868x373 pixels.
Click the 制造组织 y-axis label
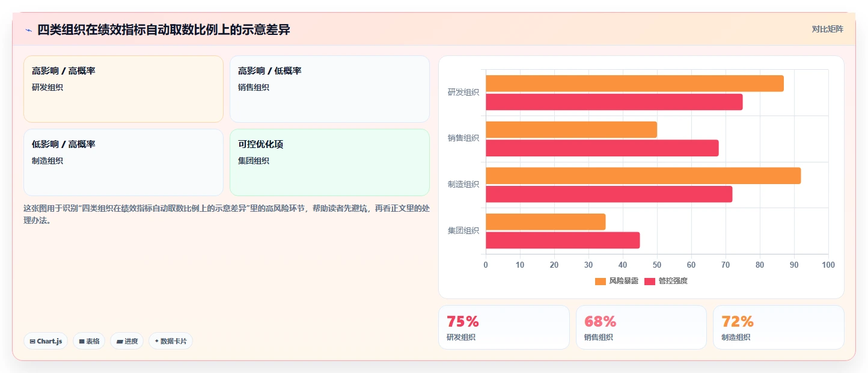click(463, 185)
